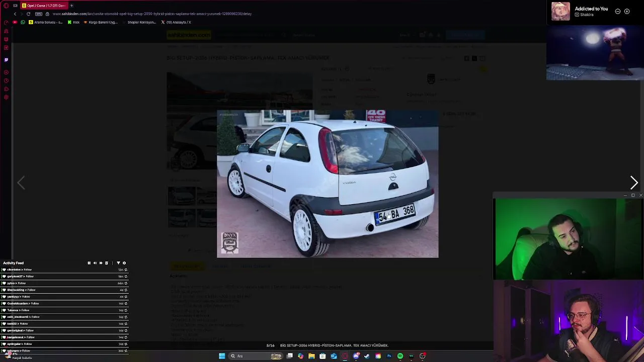Open the Kargo Baremi bookmark
Screen dimensions: 644x362
[x=101, y=22]
